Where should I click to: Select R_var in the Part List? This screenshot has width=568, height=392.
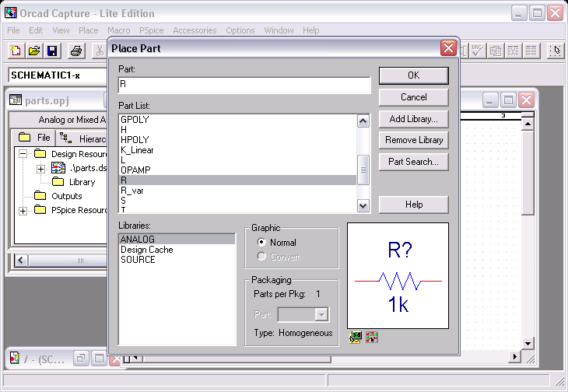pos(237,191)
